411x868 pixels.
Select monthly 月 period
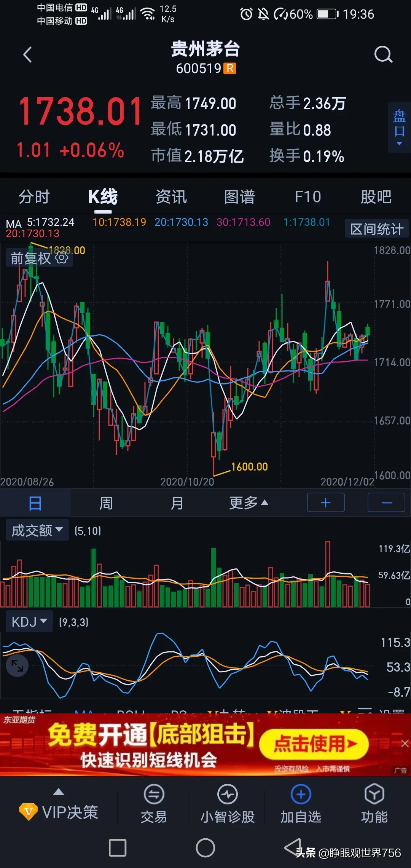pyautogui.click(x=177, y=503)
